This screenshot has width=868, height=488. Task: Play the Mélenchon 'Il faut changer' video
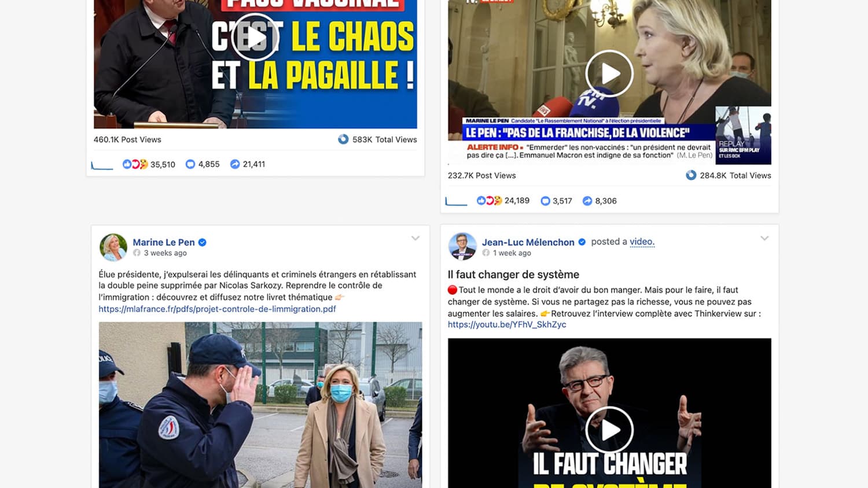click(x=609, y=430)
